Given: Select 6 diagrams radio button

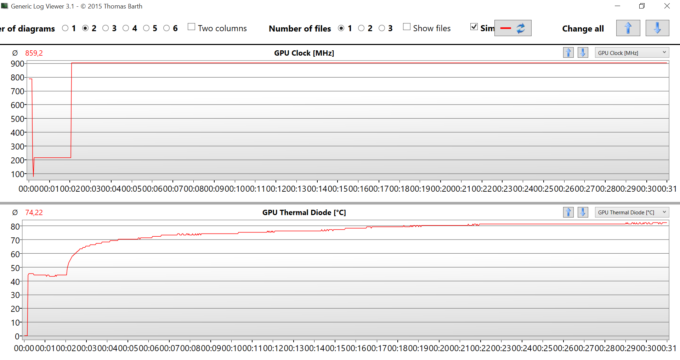Looking at the screenshot, I should pyautogui.click(x=167, y=28).
